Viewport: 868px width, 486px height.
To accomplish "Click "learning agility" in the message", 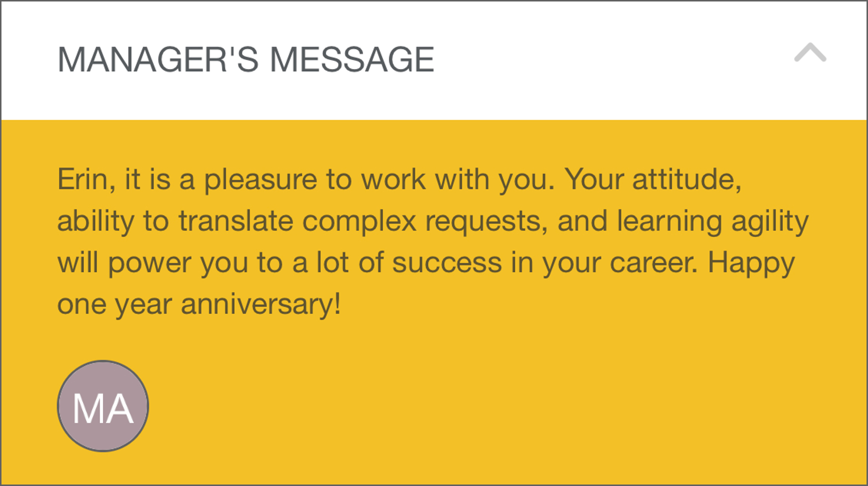I will 713,221.
